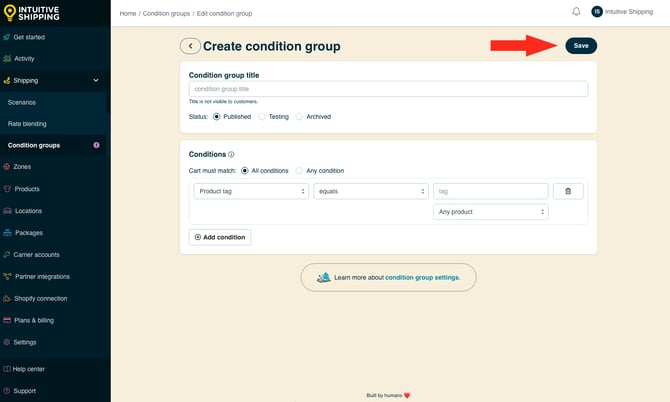The image size is (670, 402).
Task: Open Activity in sidebar
Action: coord(24,59)
